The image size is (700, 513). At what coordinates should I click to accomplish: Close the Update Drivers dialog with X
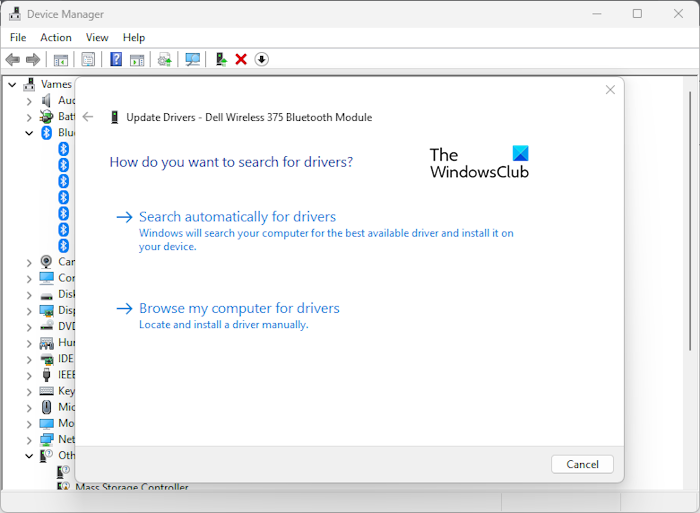[610, 90]
